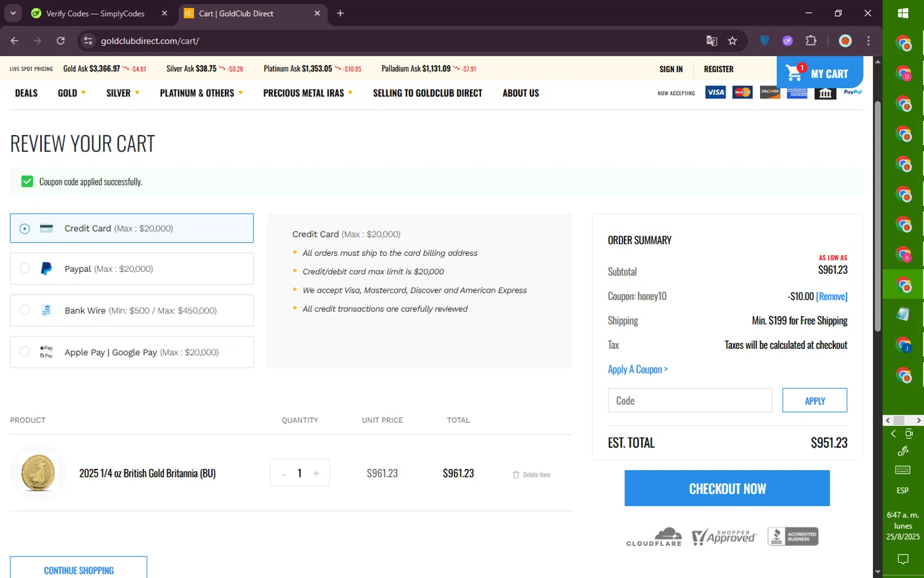Click the American Express card icon
Screen dimensions: 924x578
click(x=797, y=92)
